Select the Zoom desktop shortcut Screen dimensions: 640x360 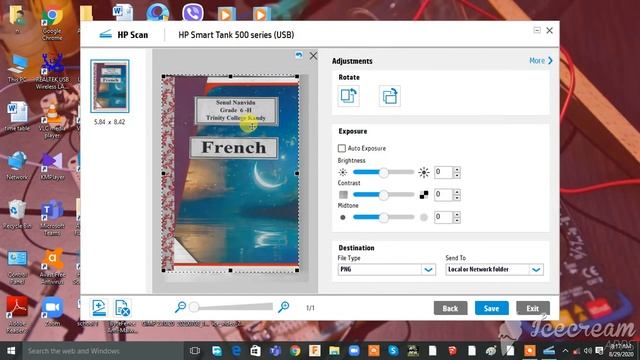point(52,311)
